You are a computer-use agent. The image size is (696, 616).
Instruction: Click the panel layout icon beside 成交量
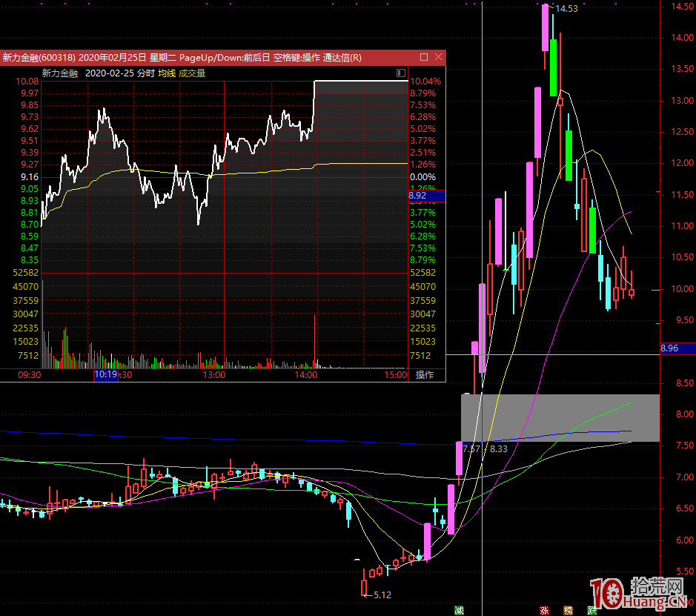pos(401,73)
